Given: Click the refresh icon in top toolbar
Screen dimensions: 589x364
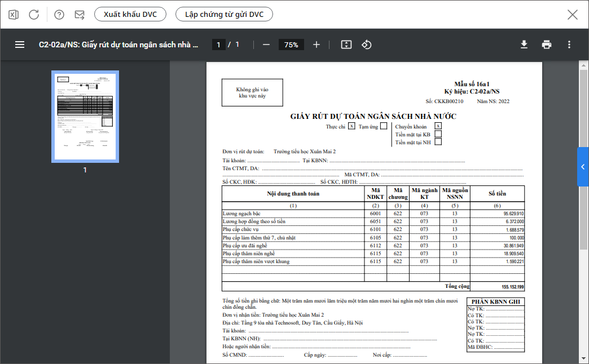Looking at the screenshot, I should (x=34, y=15).
